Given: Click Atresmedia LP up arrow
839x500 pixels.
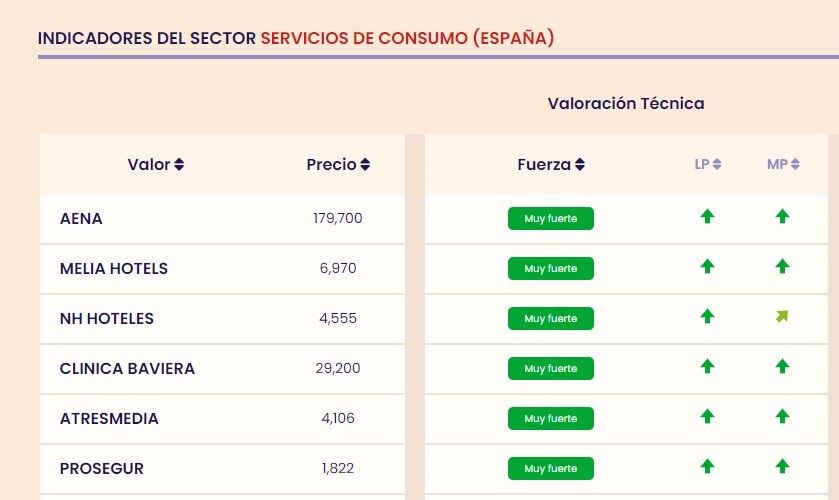Looking at the screenshot, I should click(x=707, y=416).
